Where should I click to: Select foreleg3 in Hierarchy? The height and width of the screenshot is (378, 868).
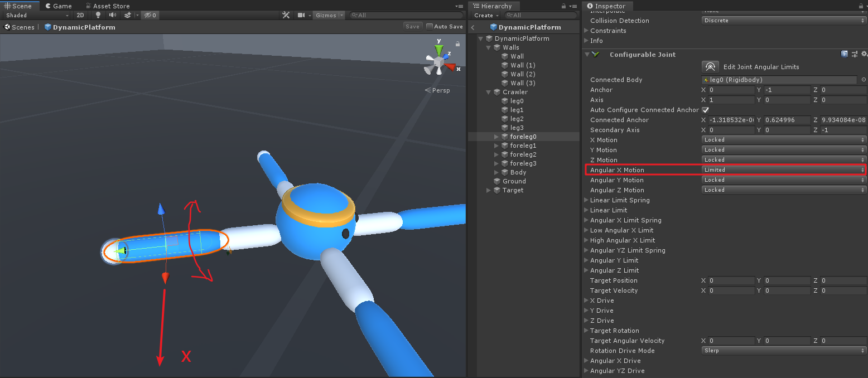(523, 163)
